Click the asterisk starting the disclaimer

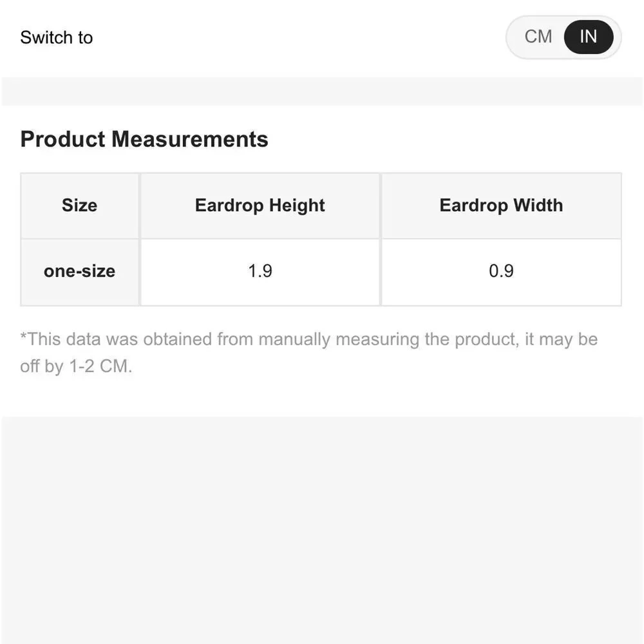click(x=23, y=336)
